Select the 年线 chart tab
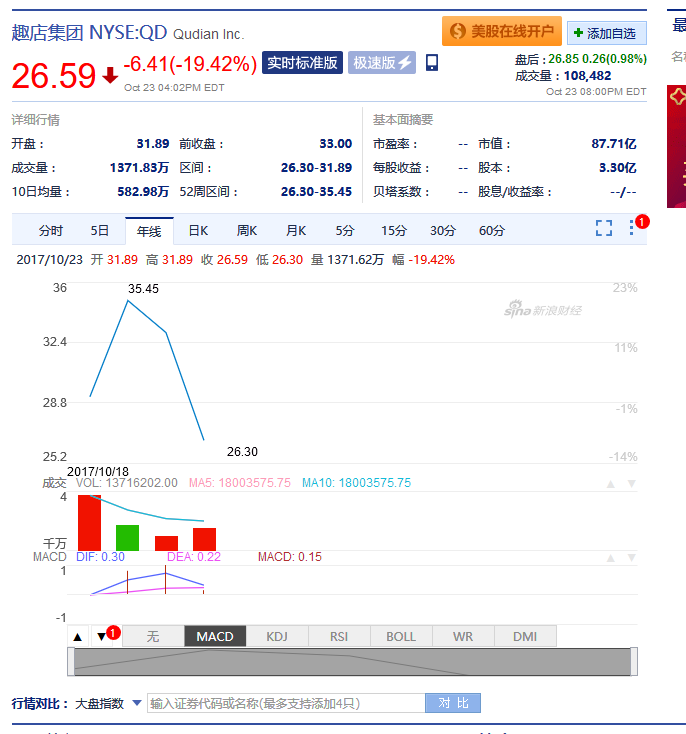The width and height of the screenshot is (686, 734). pyautogui.click(x=149, y=231)
